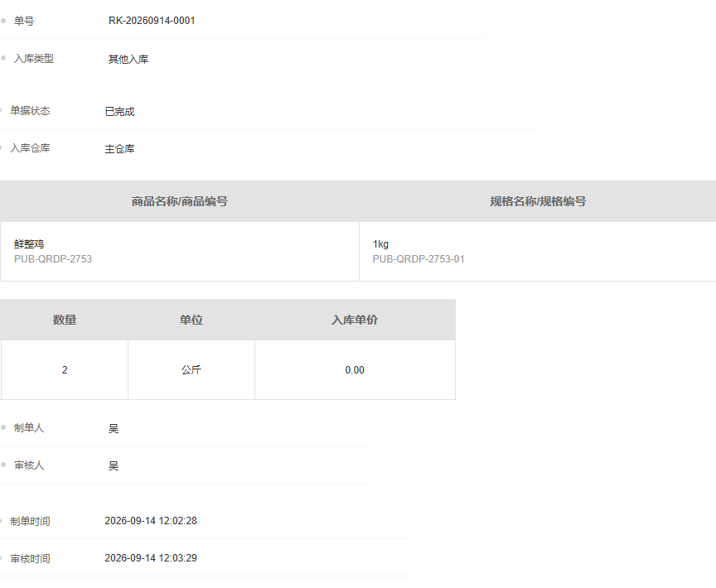Select product name 鲜整鸡
716x588 pixels.
pyautogui.click(x=29, y=244)
